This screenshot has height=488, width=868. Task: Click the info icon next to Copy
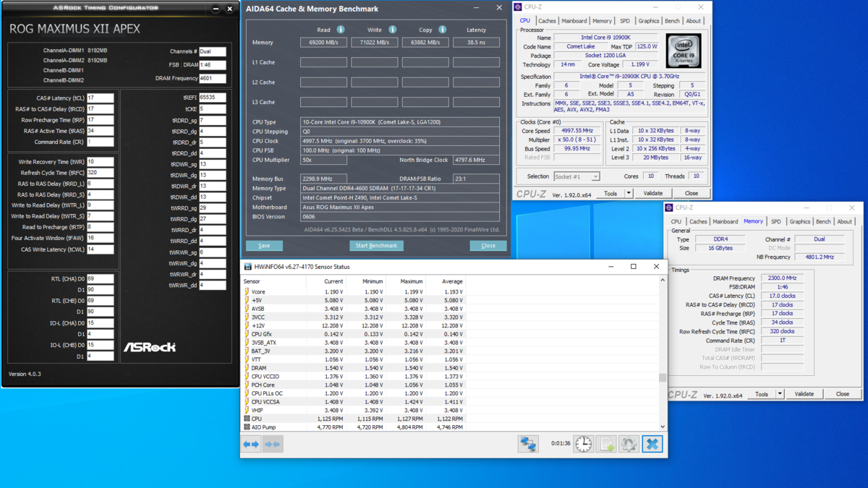[x=443, y=30]
